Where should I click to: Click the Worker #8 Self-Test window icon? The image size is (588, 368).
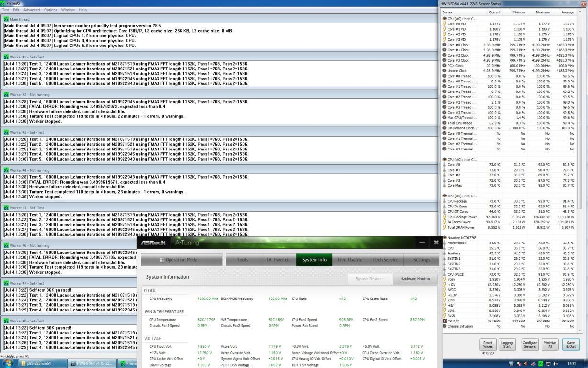6,321
